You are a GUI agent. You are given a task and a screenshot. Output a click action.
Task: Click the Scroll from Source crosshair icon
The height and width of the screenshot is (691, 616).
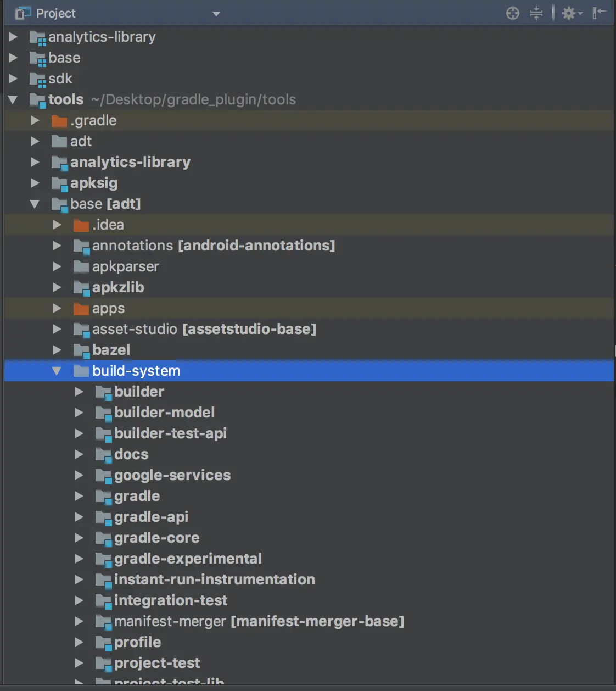pyautogui.click(x=512, y=13)
